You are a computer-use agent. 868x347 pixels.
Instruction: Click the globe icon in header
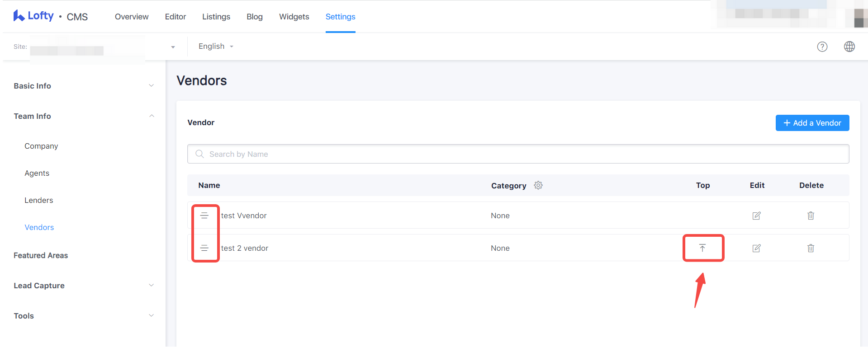click(x=849, y=47)
